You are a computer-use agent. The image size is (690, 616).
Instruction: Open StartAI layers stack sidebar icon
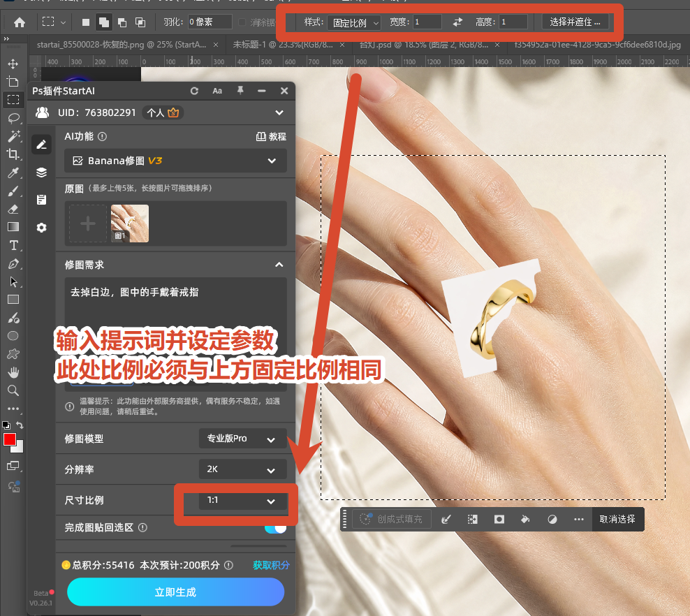pos(41,172)
